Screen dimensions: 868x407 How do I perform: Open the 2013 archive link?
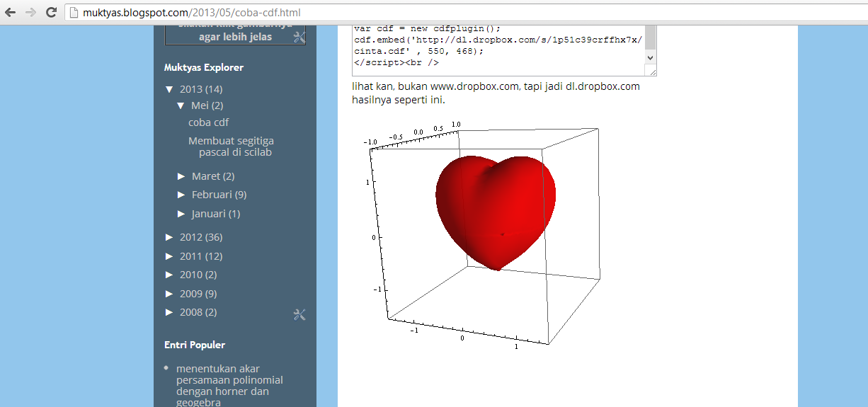pos(191,89)
